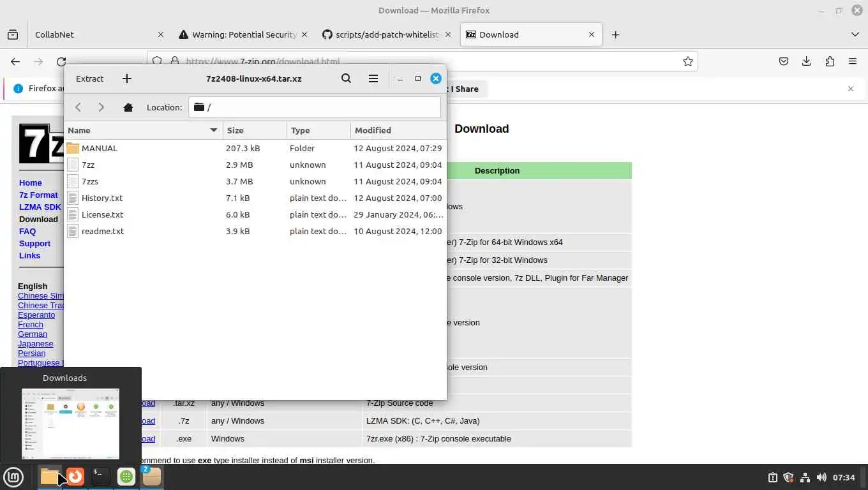Go back in archive manager navigation
The image size is (868, 490).
pyautogui.click(x=78, y=107)
